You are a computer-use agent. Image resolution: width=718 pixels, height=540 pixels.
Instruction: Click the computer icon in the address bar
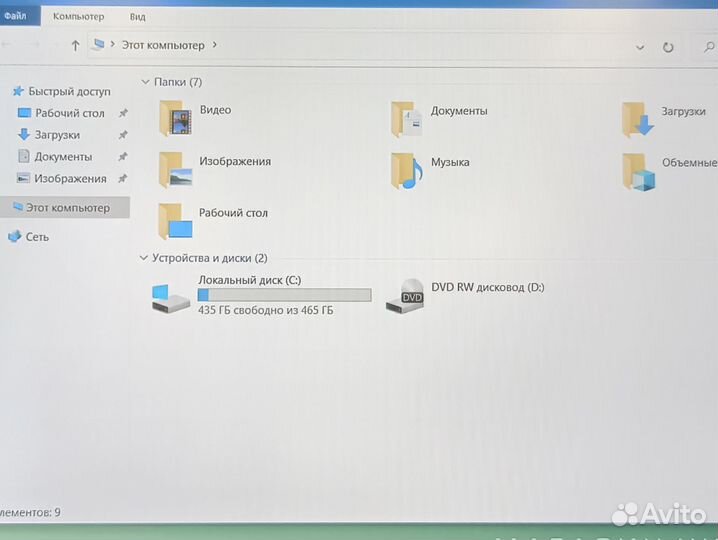tap(98, 44)
